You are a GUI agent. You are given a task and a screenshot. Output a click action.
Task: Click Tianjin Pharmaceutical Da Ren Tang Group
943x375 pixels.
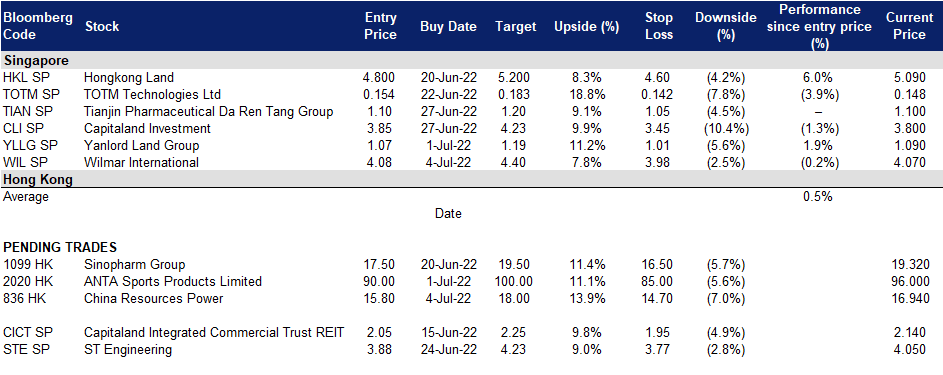tap(209, 111)
